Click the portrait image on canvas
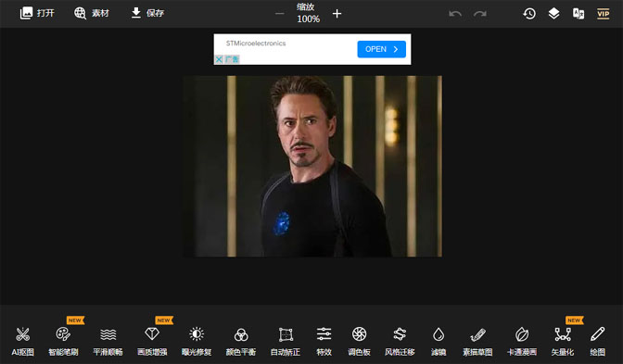Image resolution: width=623 pixels, height=364 pixels. click(312, 167)
